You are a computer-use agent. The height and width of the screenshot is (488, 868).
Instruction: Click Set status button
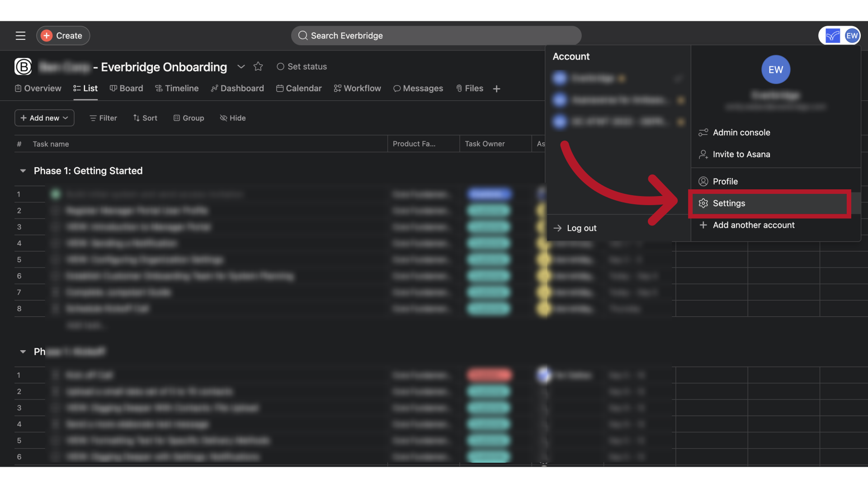pyautogui.click(x=302, y=66)
